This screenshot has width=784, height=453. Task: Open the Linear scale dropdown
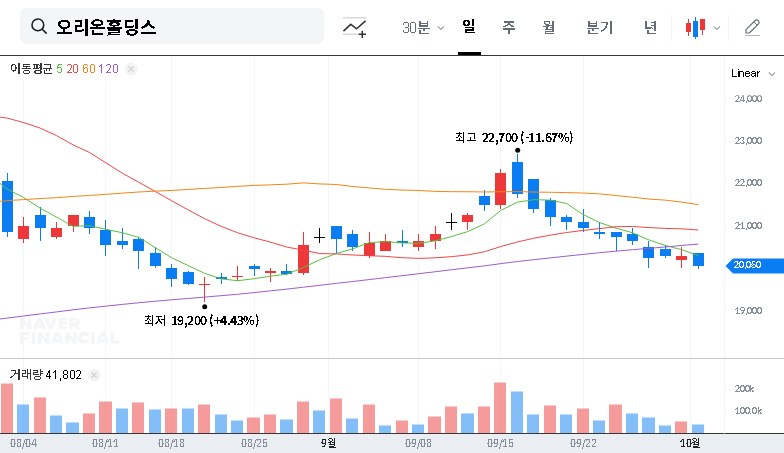click(752, 73)
